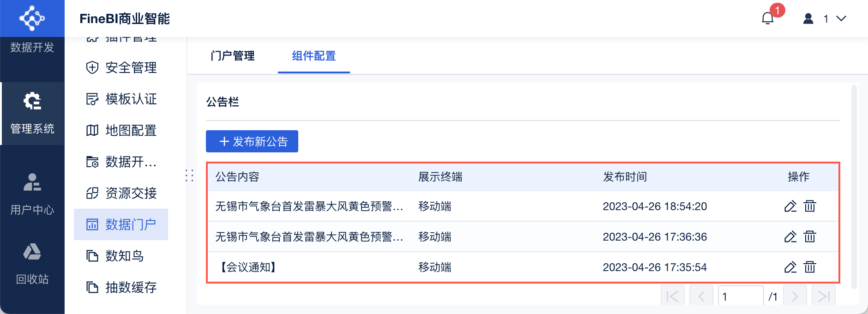Viewport: 868px width, 314px height.
Task: Click the notification bell icon
Action: click(x=767, y=18)
